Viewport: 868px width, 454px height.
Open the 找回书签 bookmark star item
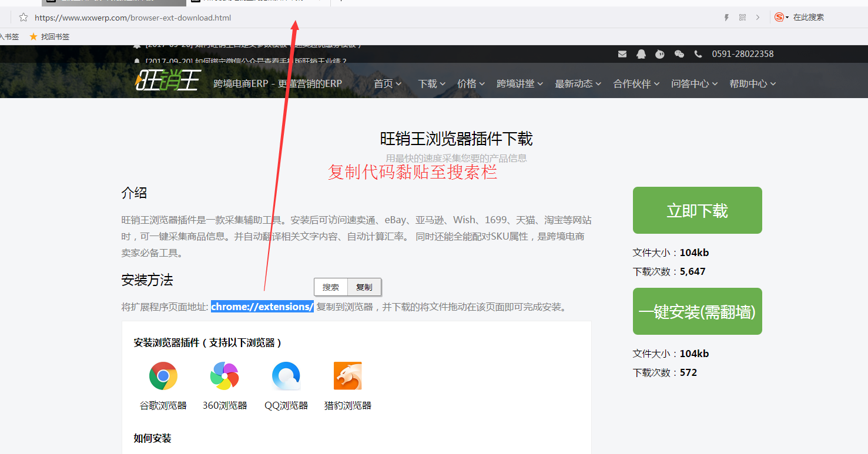(49, 36)
